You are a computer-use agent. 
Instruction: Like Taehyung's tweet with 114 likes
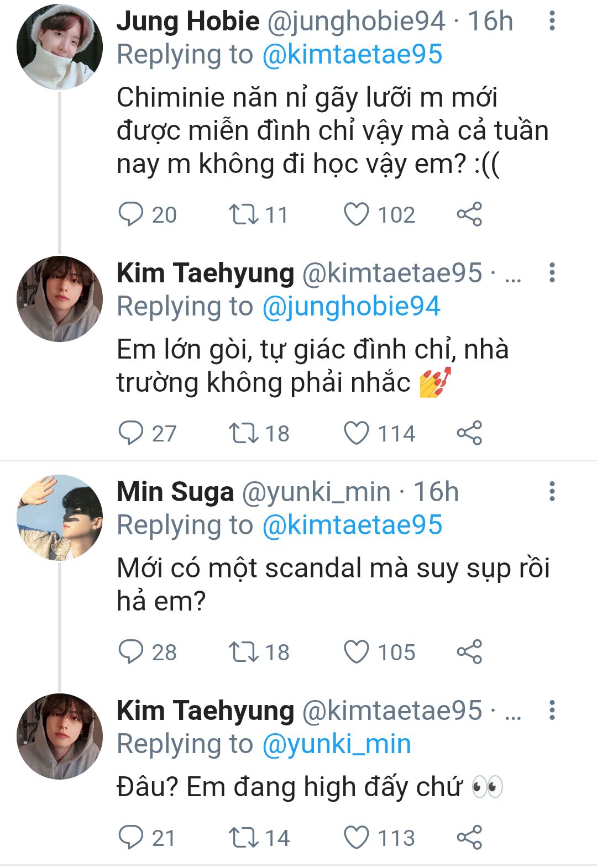[x=357, y=433]
